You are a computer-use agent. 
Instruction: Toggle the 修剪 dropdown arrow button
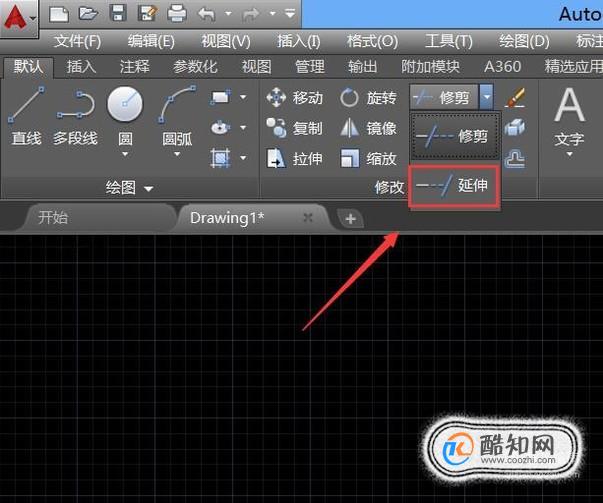486,98
